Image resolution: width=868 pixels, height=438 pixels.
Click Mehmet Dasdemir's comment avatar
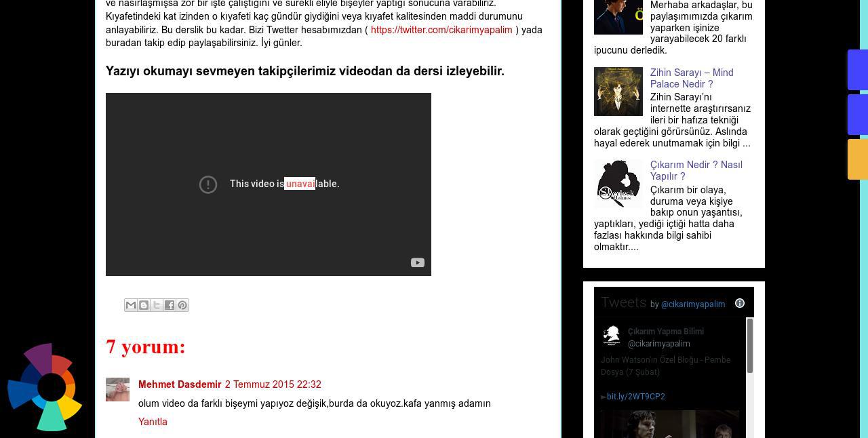pos(117,389)
